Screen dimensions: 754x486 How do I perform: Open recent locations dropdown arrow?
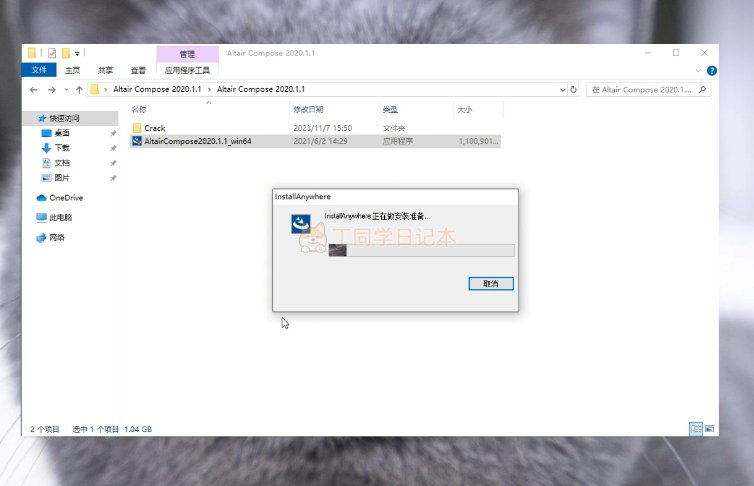66,89
